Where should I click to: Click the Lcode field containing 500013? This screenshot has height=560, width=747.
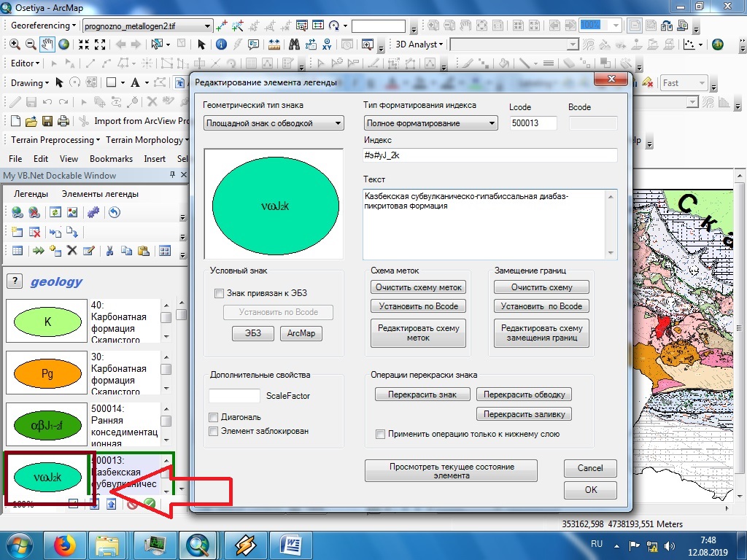point(533,123)
